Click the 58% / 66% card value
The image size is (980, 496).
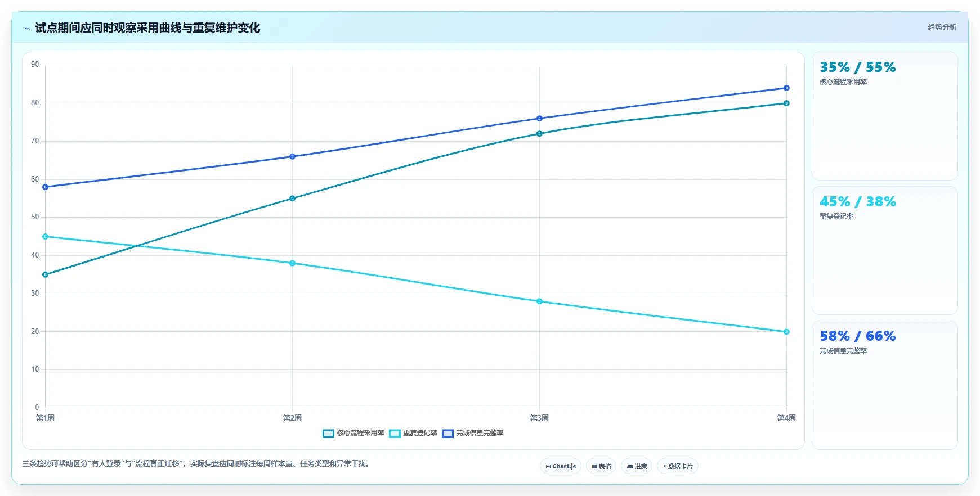click(x=857, y=336)
